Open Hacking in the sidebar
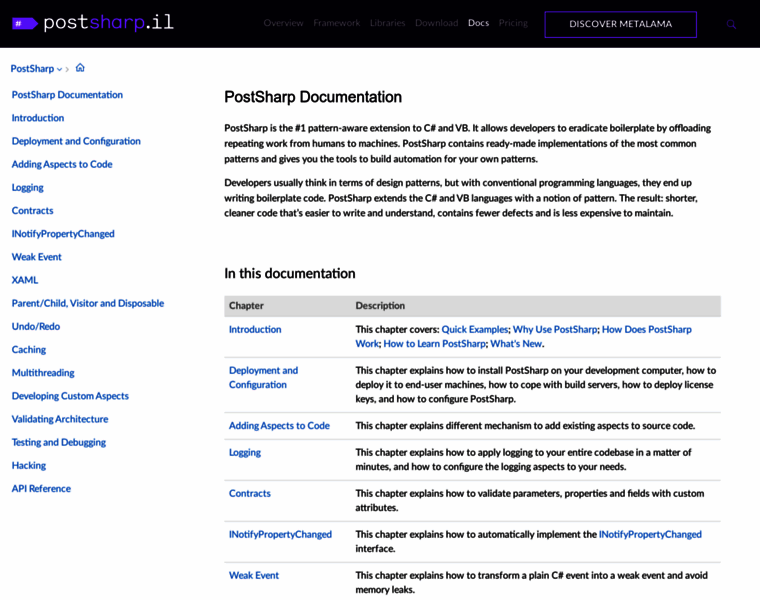The width and height of the screenshot is (760, 600). [29, 465]
